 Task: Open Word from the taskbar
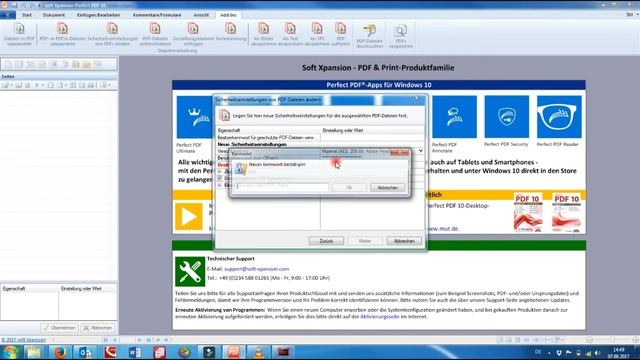[x=135, y=352]
